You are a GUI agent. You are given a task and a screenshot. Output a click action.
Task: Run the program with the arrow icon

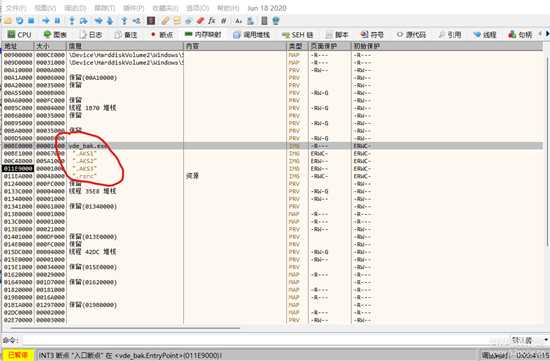pyautogui.click(x=46, y=21)
